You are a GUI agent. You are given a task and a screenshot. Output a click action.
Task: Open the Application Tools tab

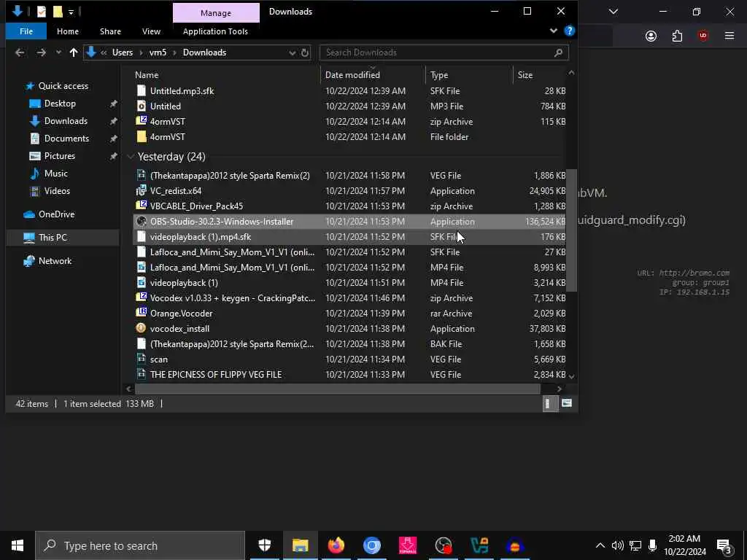pos(215,31)
